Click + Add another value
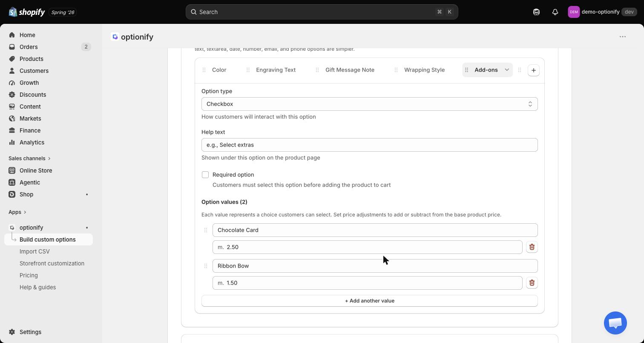 point(370,301)
